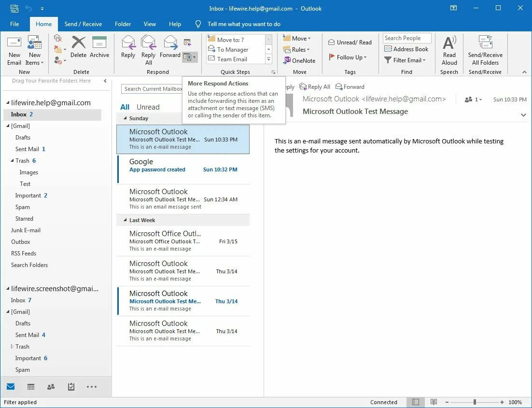Click Ignore conversation icon
Viewport: 532px width, 408px height.
tap(58, 38)
